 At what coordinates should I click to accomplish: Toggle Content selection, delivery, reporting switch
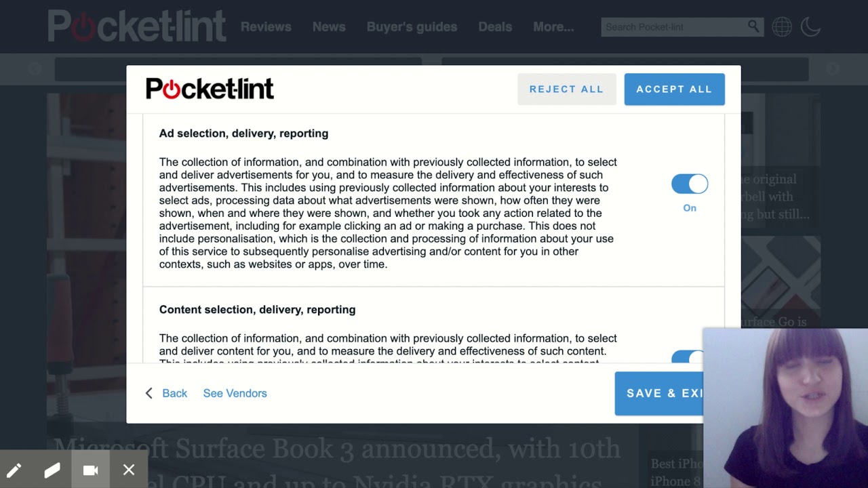(x=688, y=357)
